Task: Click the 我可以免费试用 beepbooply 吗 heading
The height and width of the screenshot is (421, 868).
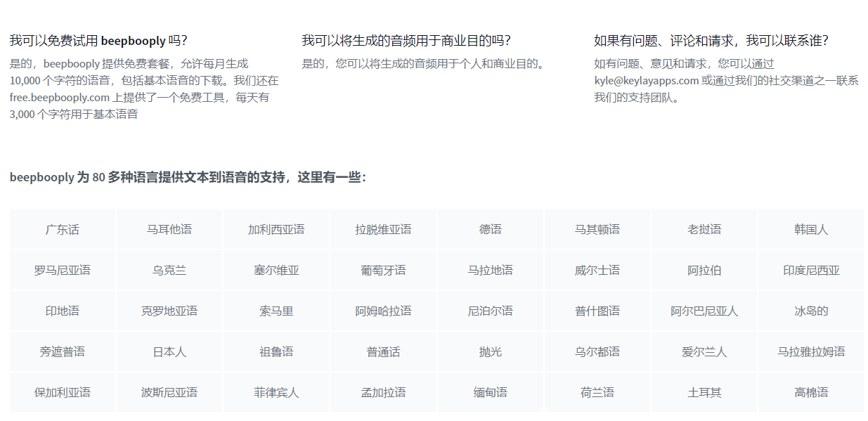Action: click(x=98, y=41)
